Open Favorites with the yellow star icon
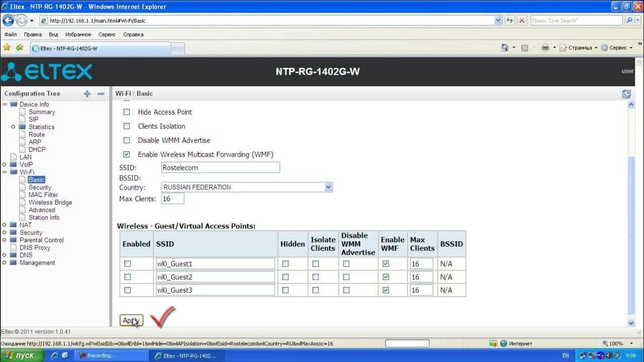Viewport: 644px width, 362px height. tap(7, 47)
